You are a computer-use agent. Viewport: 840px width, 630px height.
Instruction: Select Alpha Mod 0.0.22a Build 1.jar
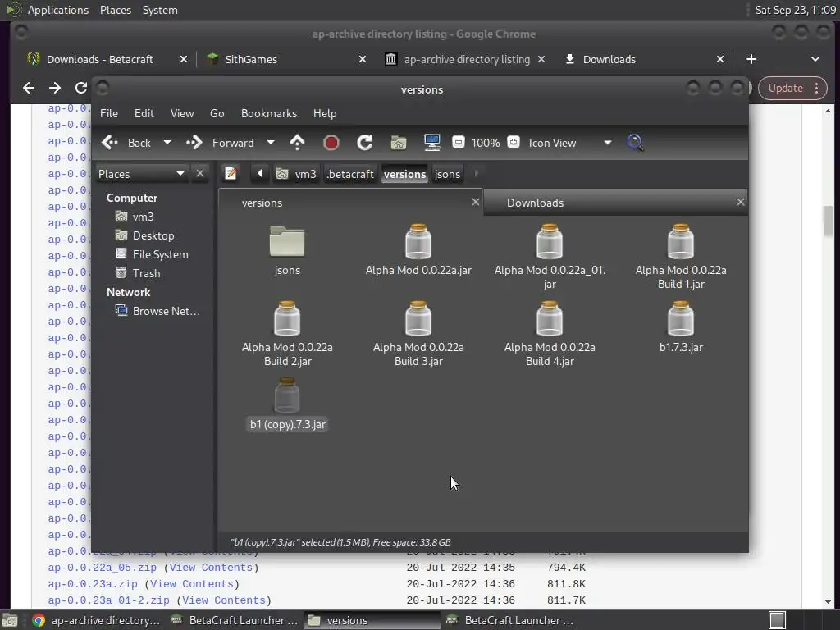click(x=681, y=257)
